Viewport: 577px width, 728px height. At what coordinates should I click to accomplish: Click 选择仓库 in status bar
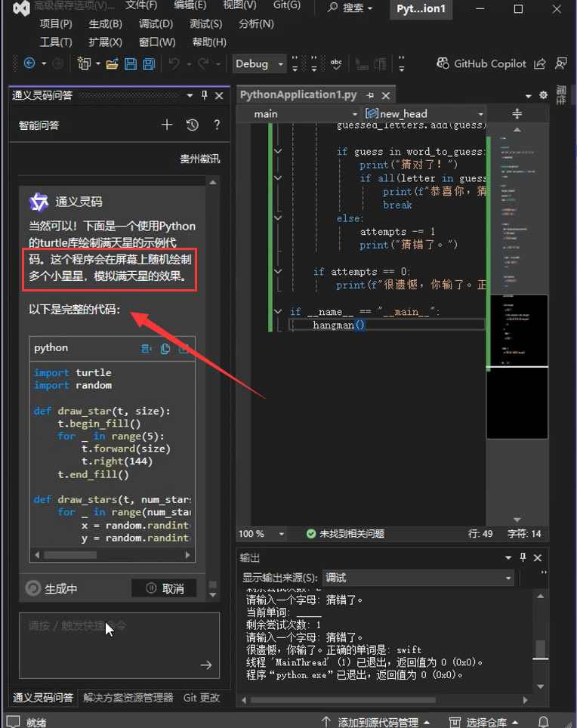[485, 722]
